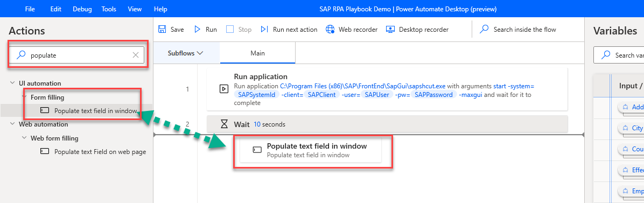Click Run next action label
The width and height of the screenshot is (644, 203).
(x=295, y=30)
